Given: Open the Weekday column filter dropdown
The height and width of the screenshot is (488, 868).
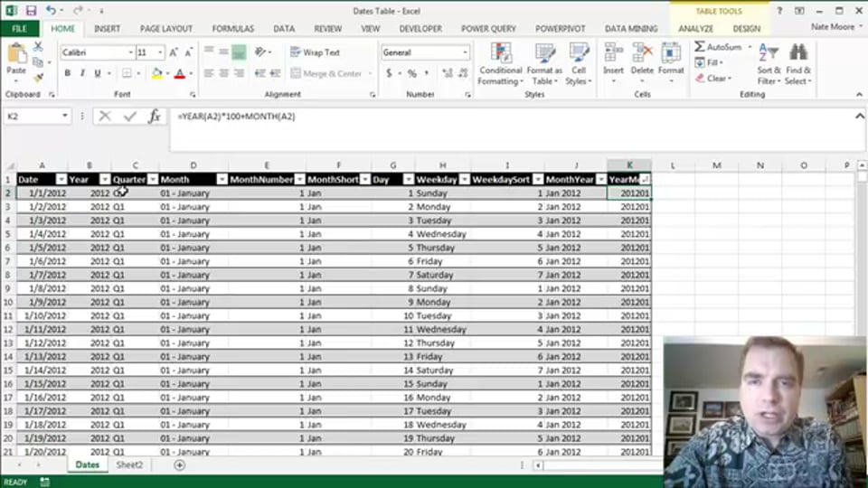Looking at the screenshot, I should click(x=464, y=179).
